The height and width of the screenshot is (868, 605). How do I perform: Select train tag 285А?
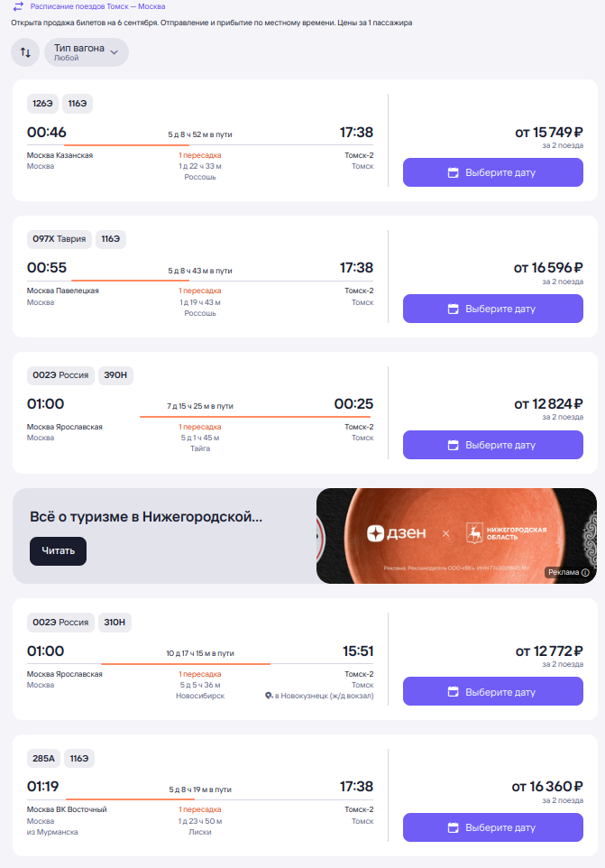(x=43, y=759)
